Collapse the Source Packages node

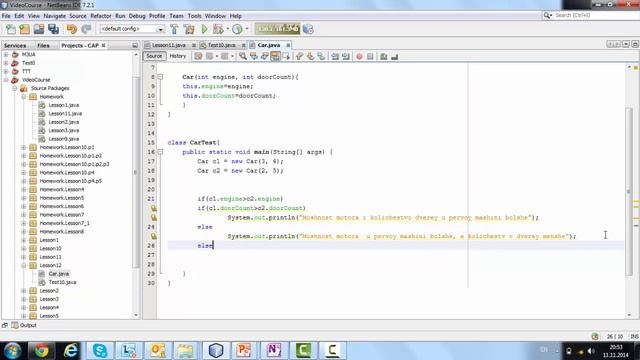point(15,88)
